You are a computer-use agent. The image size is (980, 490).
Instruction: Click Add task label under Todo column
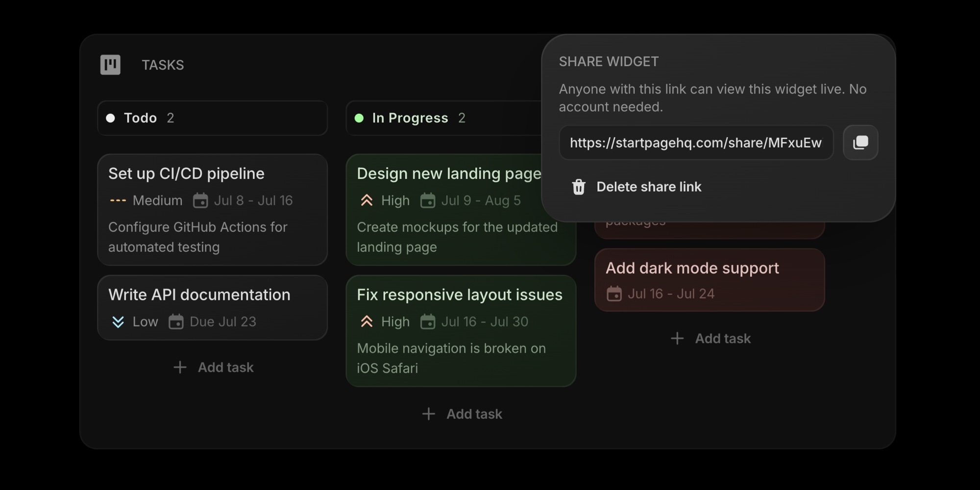point(226,367)
